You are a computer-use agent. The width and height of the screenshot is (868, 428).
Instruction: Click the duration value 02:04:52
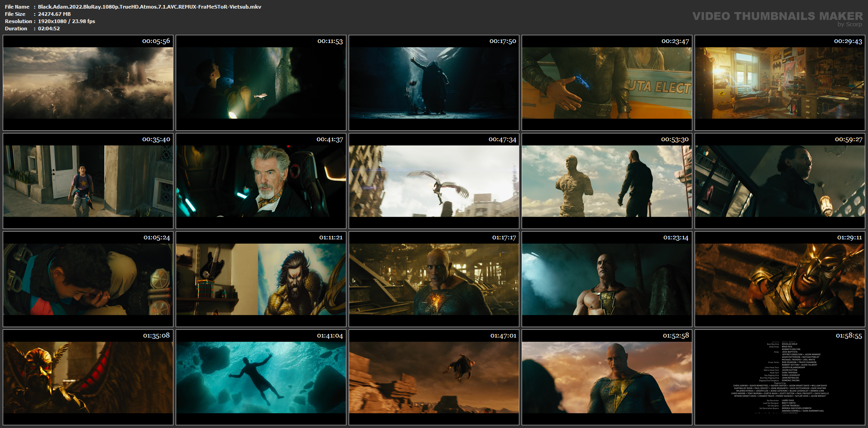click(49, 29)
